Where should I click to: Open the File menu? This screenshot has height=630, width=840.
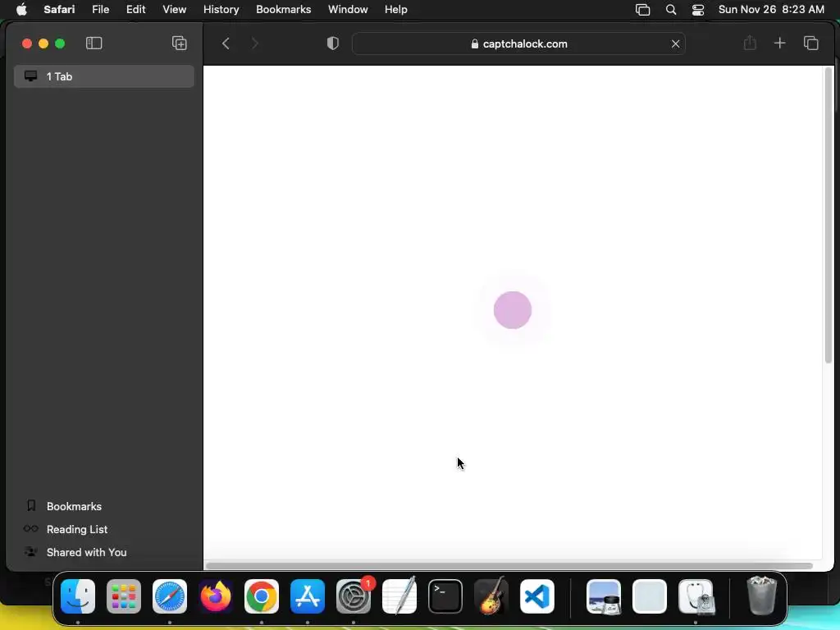click(x=101, y=10)
